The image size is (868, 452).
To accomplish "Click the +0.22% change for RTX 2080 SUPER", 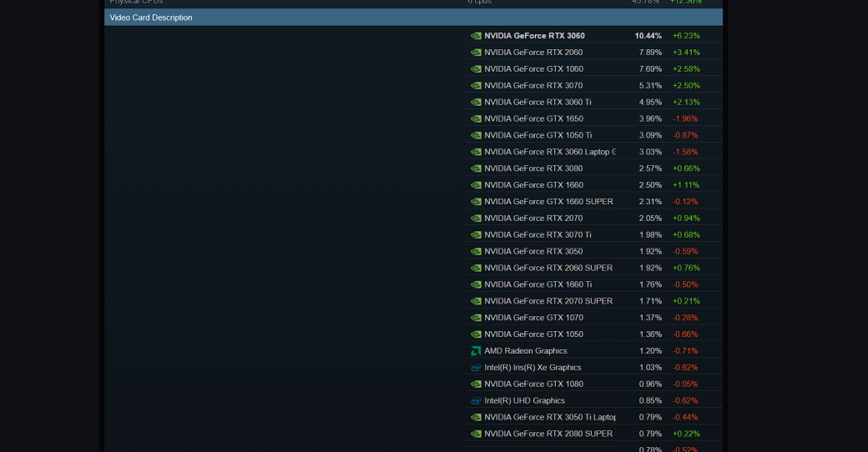I will tap(686, 434).
